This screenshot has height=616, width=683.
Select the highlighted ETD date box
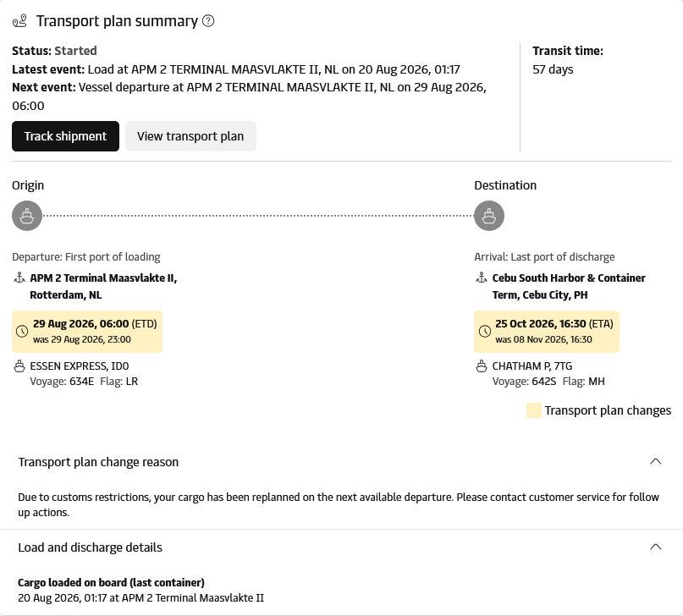click(87, 332)
